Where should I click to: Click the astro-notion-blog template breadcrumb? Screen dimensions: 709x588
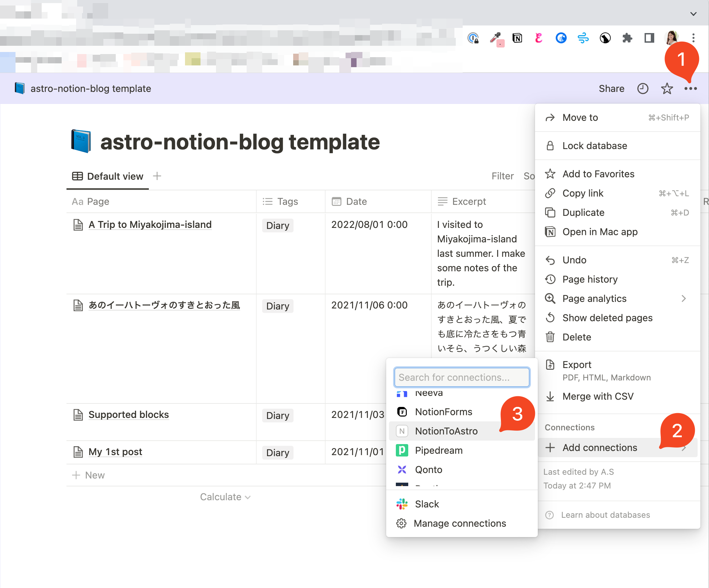click(x=91, y=88)
